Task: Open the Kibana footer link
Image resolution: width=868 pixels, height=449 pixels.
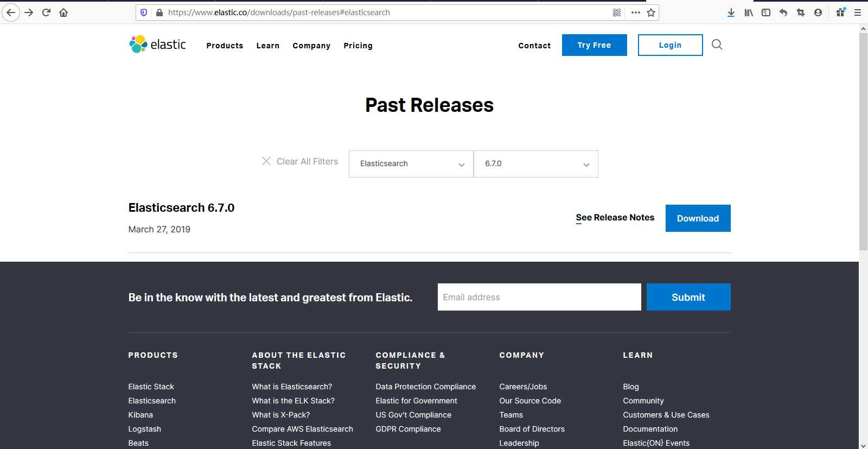Action: (141, 415)
